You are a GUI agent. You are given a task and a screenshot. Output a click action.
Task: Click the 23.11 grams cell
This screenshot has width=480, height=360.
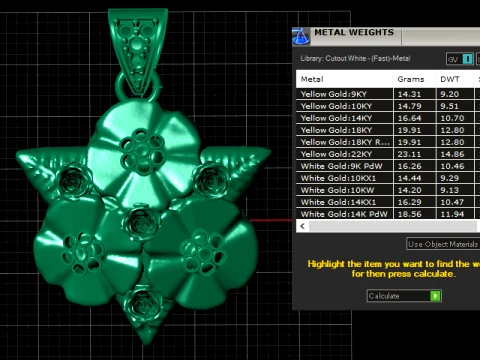pyautogui.click(x=414, y=154)
